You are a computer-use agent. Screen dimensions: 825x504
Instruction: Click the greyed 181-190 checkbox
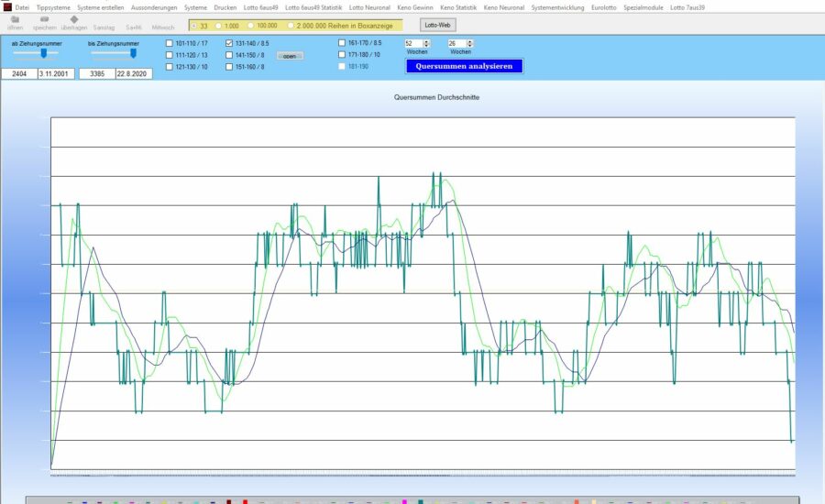[x=342, y=66]
